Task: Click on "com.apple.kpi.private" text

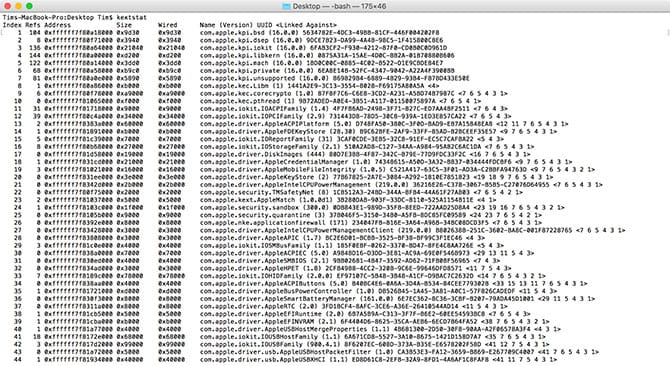Action: [x=239, y=71]
